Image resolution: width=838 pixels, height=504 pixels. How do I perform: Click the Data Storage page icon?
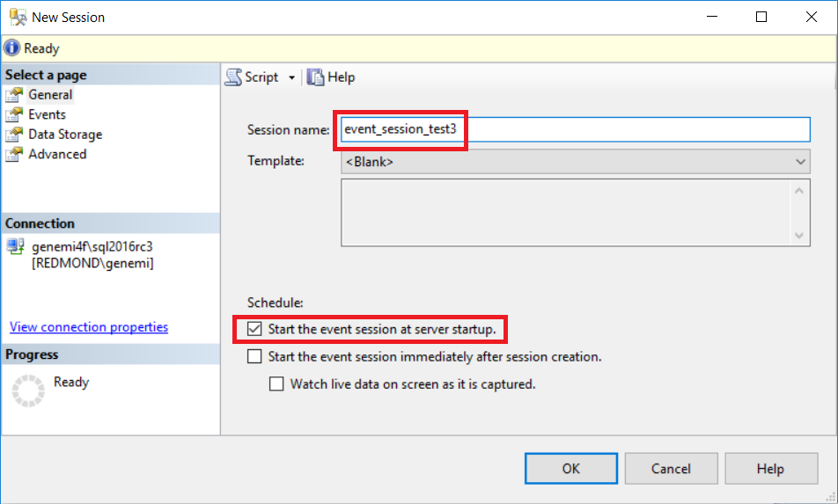[x=14, y=135]
